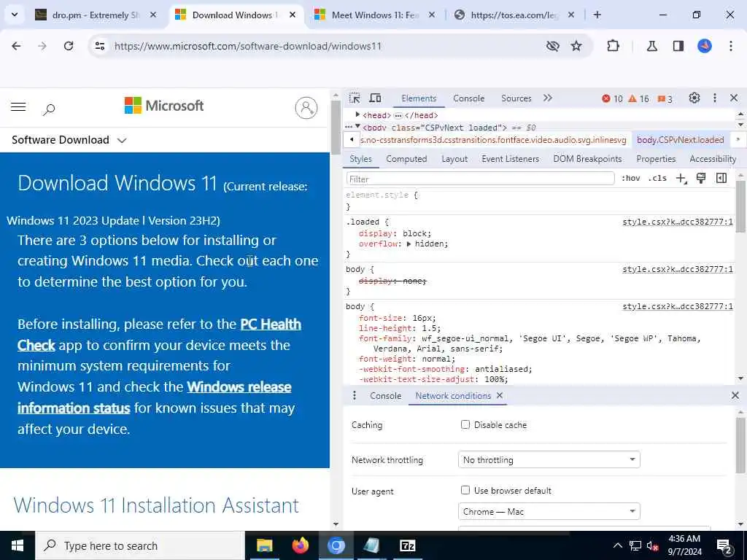The image size is (747, 560).
Task: Add new style rule plus icon
Action: pyautogui.click(x=681, y=179)
